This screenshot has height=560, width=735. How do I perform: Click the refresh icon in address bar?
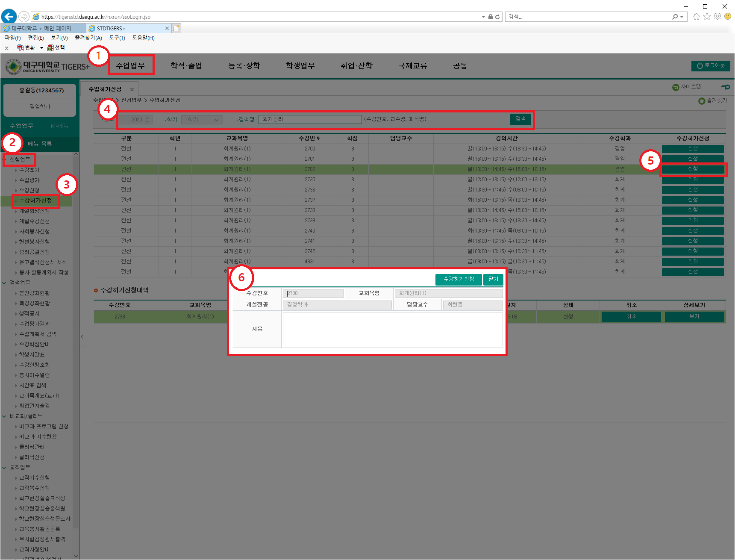point(497,17)
